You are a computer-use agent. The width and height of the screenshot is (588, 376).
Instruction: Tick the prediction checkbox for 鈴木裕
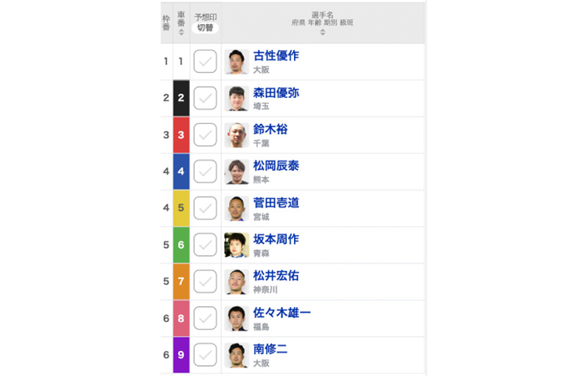[205, 135]
